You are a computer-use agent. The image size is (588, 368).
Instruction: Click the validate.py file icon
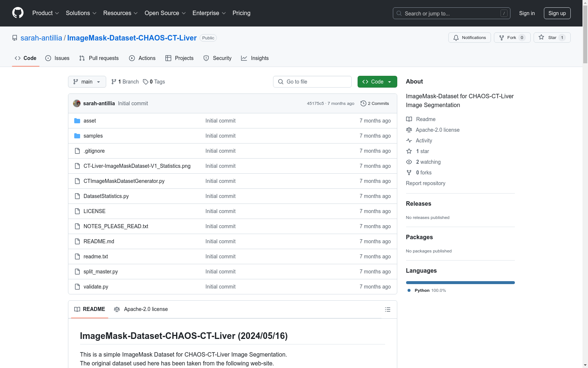pos(77,287)
